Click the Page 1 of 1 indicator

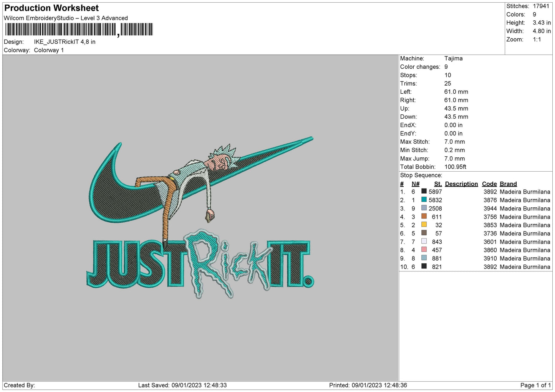coord(535,385)
